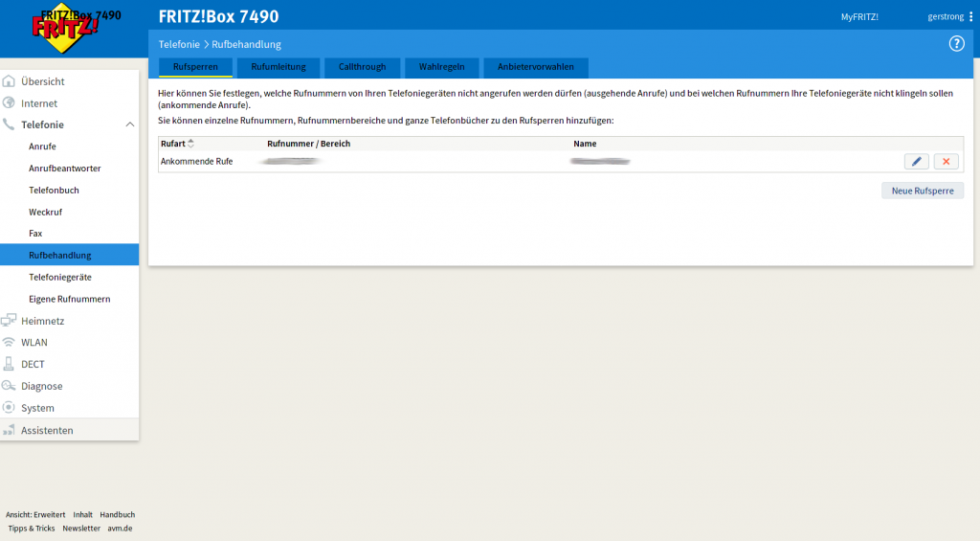980x541 pixels.
Task: Click the gerstrong username
Action: tap(946, 17)
